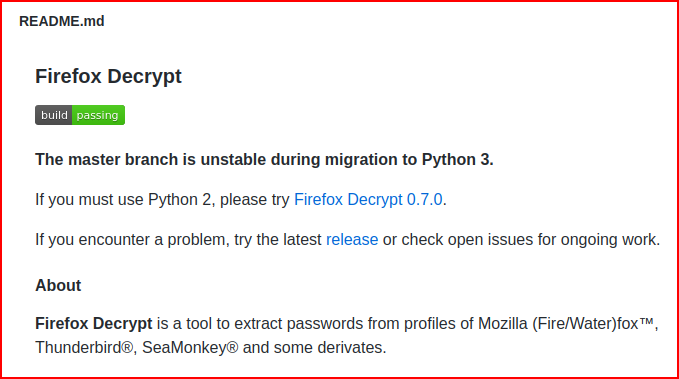
Task: Click the build passing status badge
Action: pos(80,115)
